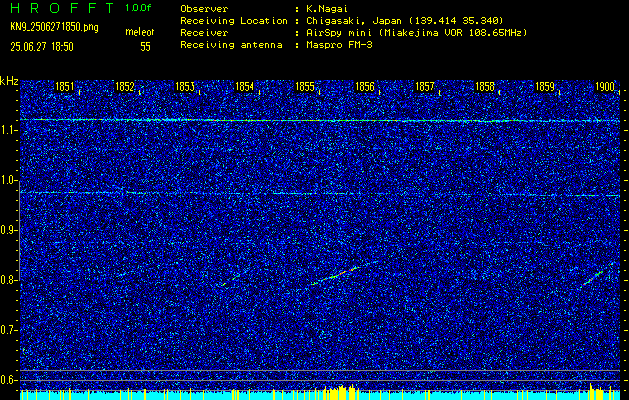Screen dimensions: 629x400
Task: Click the 0.8 frequency axis label
Action: pos(8,280)
